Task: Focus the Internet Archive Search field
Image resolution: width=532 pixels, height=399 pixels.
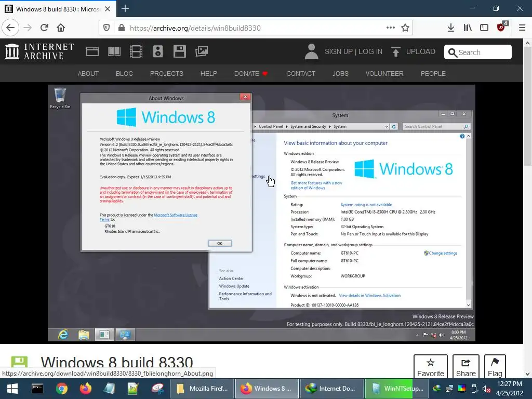Action: (478, 52)
